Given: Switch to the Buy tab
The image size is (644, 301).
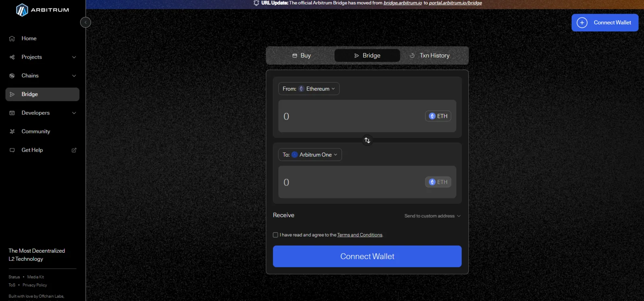Looking at the screenshot, I should coord(301,56).
